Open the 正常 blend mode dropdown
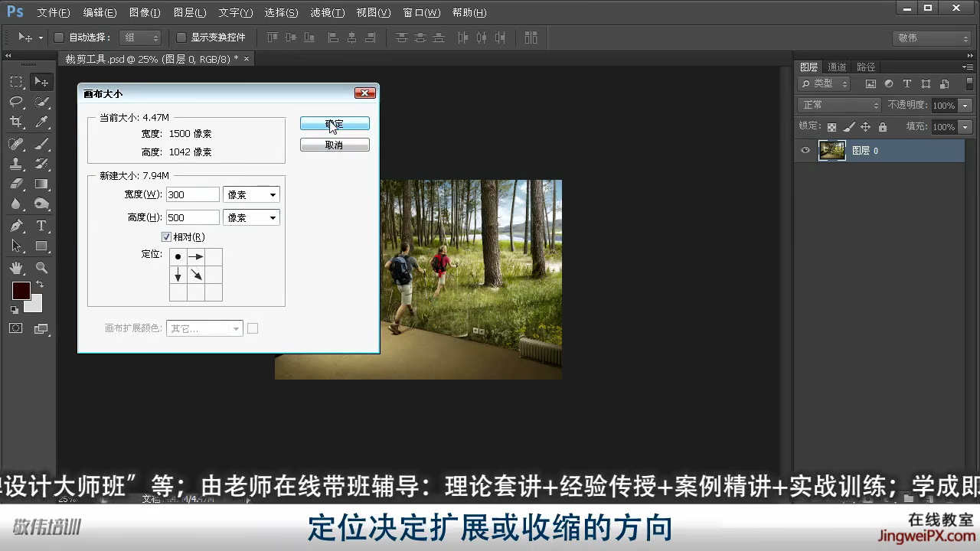Viewport: 980px width, 551px height. pyautogui.click(x=840, y=105)
